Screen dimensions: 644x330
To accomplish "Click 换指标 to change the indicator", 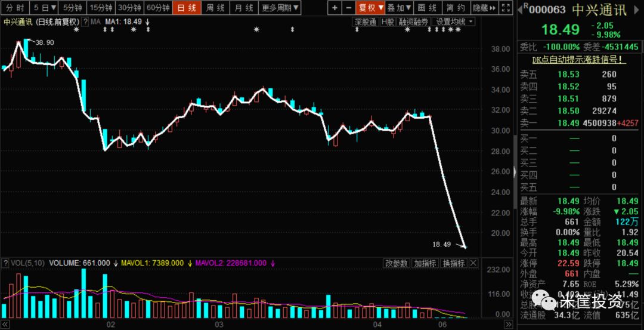I will coord(454,263).
